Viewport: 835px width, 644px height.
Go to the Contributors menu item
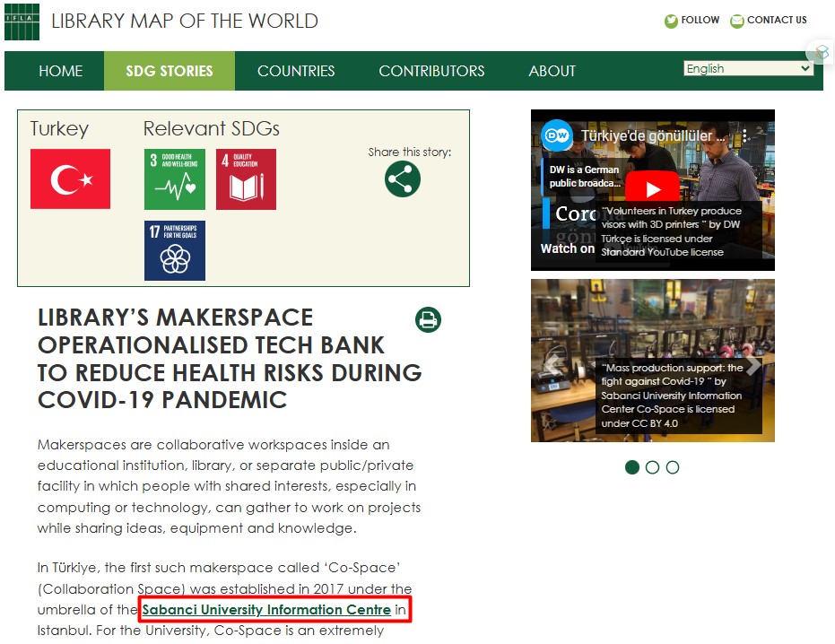[431, 71]
